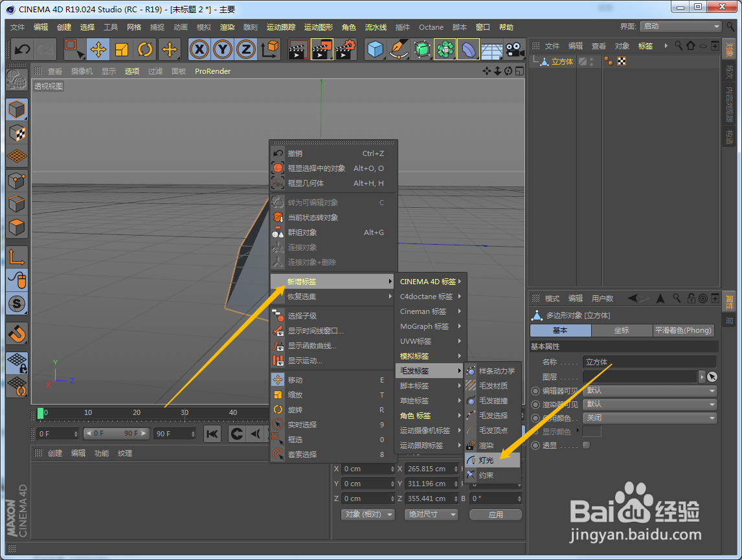Click the Floor environment icon

(491, 49)
